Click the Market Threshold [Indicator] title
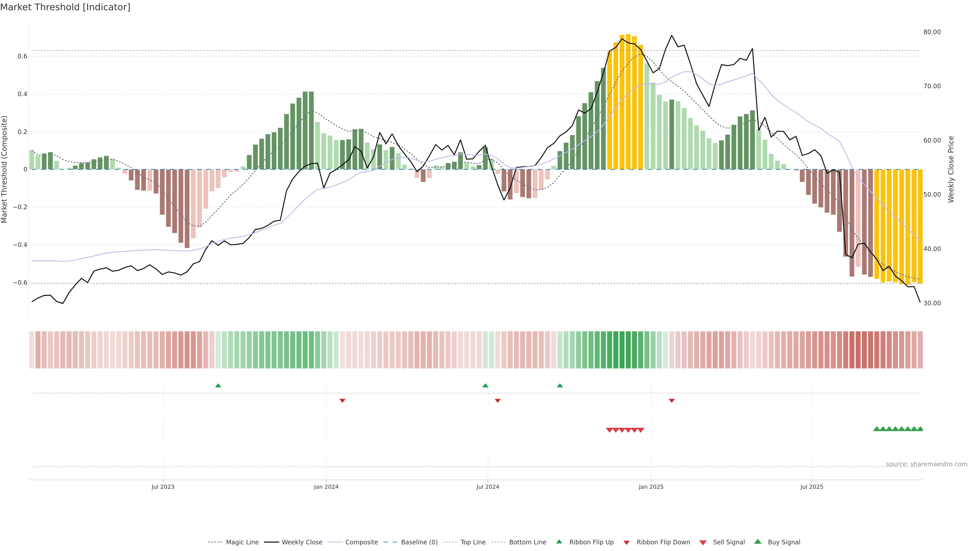Viewport: 980px width, 551px height. (x=65, y=7)
